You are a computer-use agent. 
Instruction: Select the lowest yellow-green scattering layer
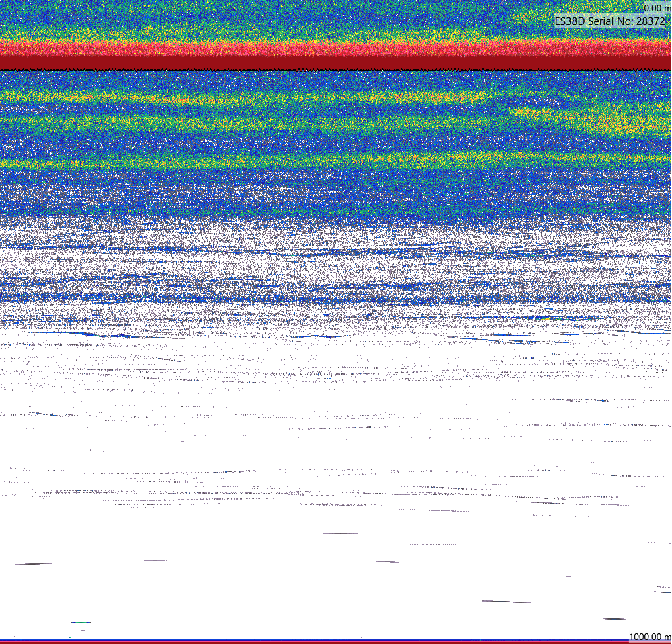[x=336, y=161]
